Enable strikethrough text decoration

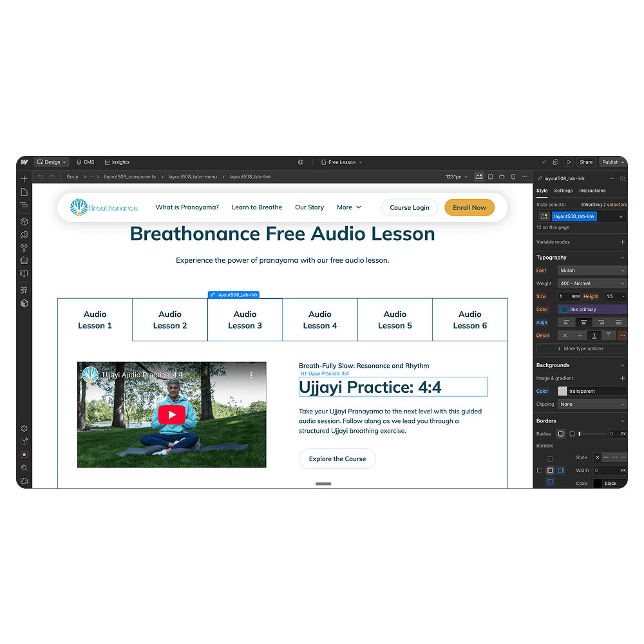[580, 335]
